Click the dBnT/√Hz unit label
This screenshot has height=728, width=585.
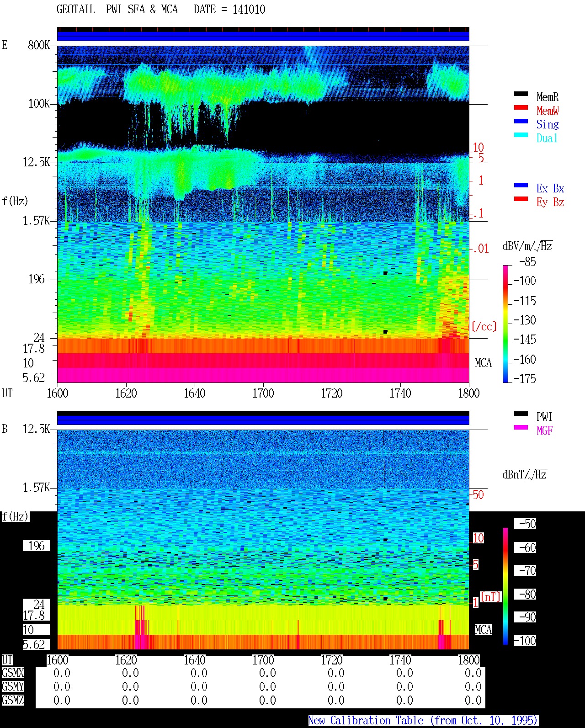[x=524, y=474]
